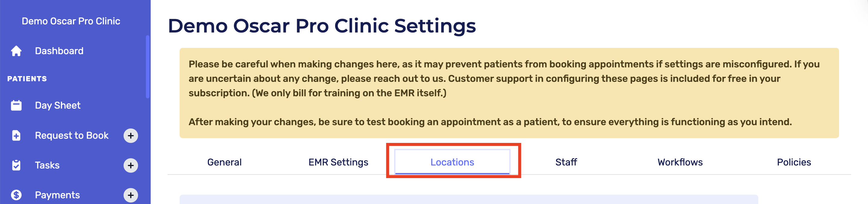Viewport: 868px width, 204px height.
Task: Click the Tasks clipboard icon
Action: click(16, 165)
